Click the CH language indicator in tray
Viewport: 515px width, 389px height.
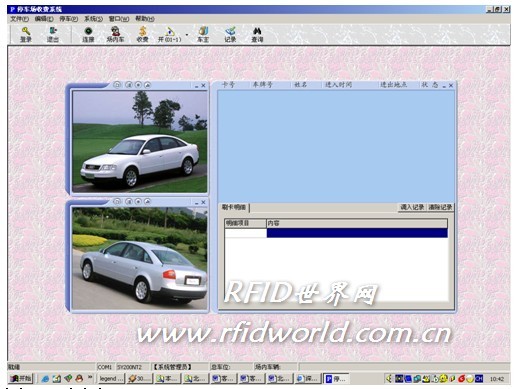(x=479, y=379)
